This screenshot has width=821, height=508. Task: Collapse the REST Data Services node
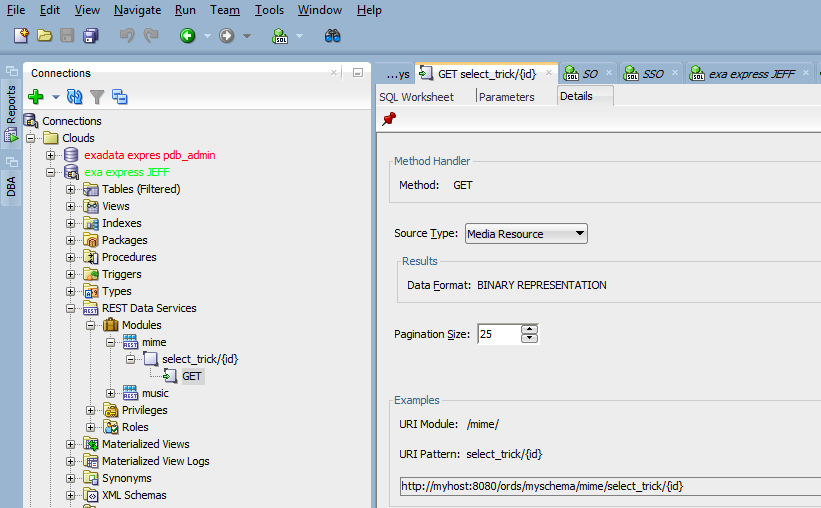[70, 308]
